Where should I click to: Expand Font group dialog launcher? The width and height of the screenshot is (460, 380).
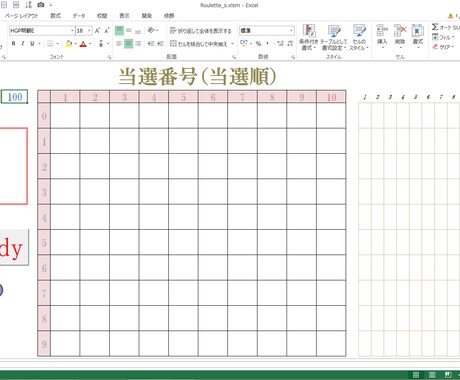coord(109,57)
